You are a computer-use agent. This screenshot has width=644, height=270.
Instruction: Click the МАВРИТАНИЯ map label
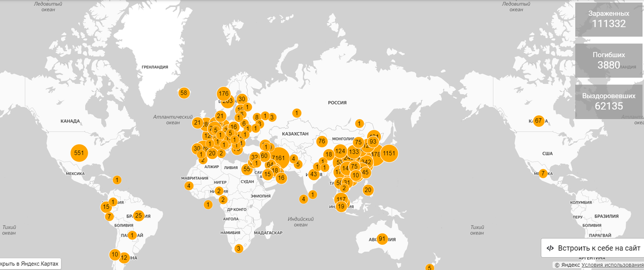click(x=194, y=178)
